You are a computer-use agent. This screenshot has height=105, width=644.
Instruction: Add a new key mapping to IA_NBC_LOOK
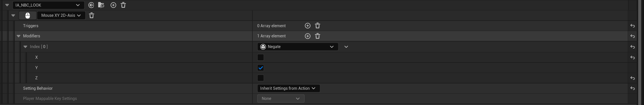click(113, 5)
